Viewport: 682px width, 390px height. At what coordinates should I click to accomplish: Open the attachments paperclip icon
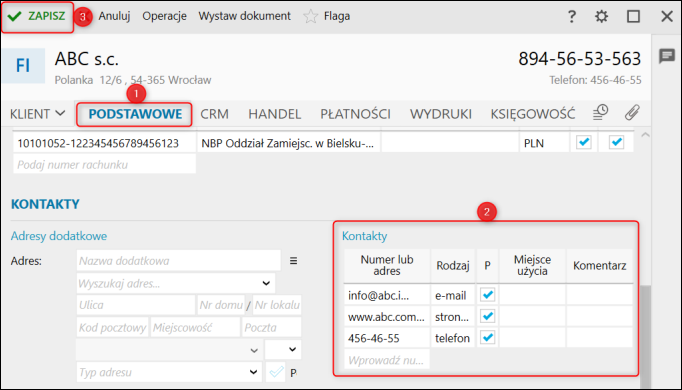[x=632, y=112]
